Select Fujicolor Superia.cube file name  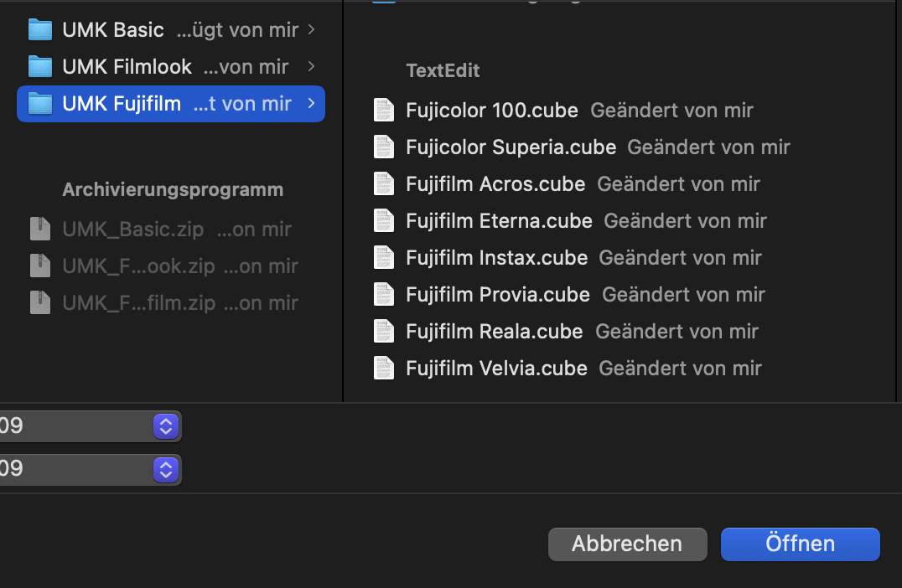tap(511, 147)
